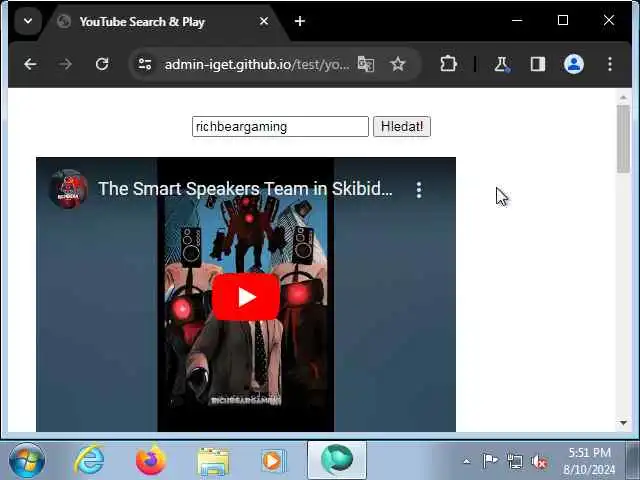Click the vertical scrollbar thumb
The image size is (640, 480).
[623, 139]
